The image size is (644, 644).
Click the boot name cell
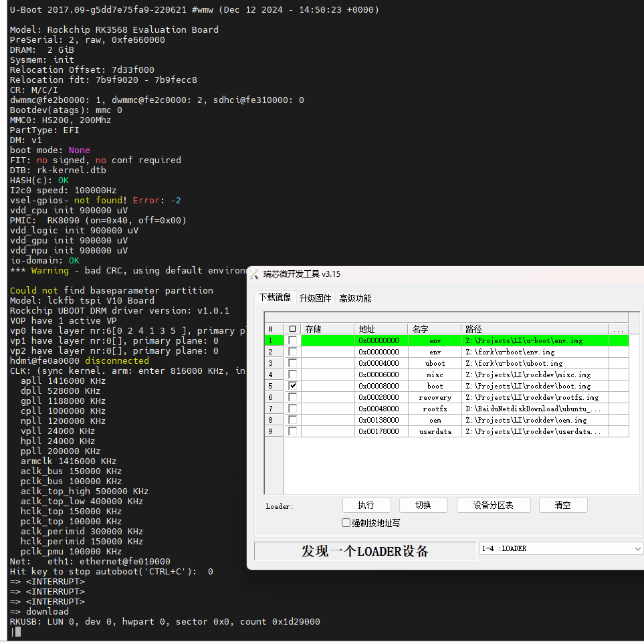(435, 386)
